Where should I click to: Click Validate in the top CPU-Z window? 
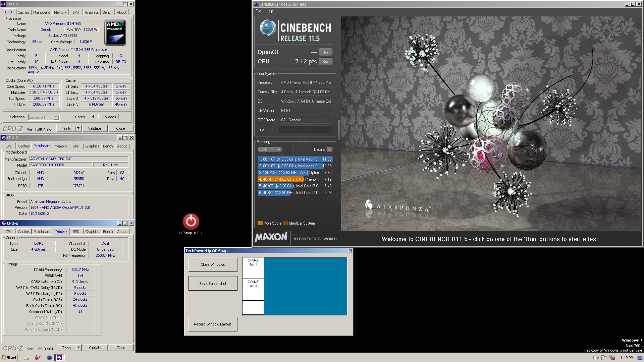95,128
